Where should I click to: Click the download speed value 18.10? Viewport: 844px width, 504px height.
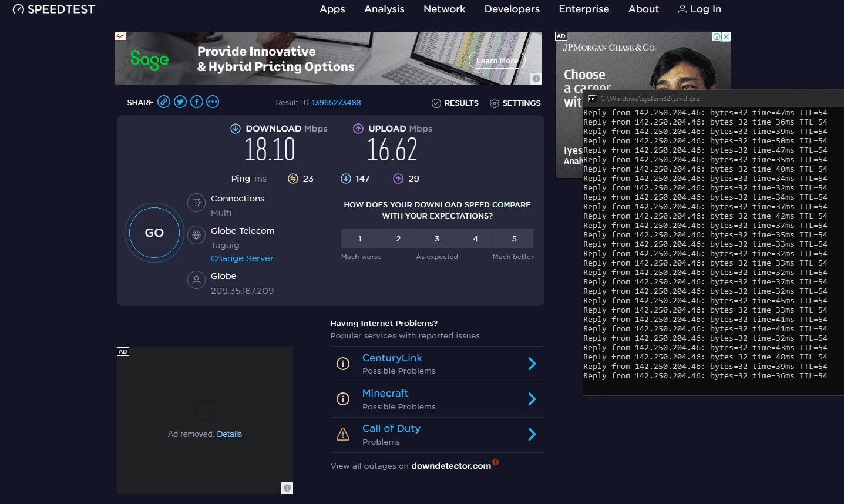(270, 149)
